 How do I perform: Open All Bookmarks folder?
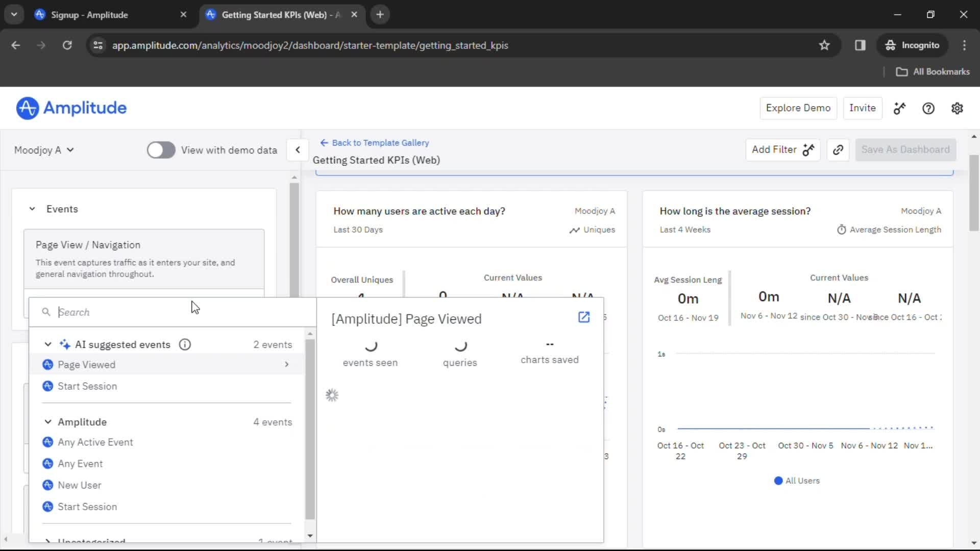click(933, 72)
